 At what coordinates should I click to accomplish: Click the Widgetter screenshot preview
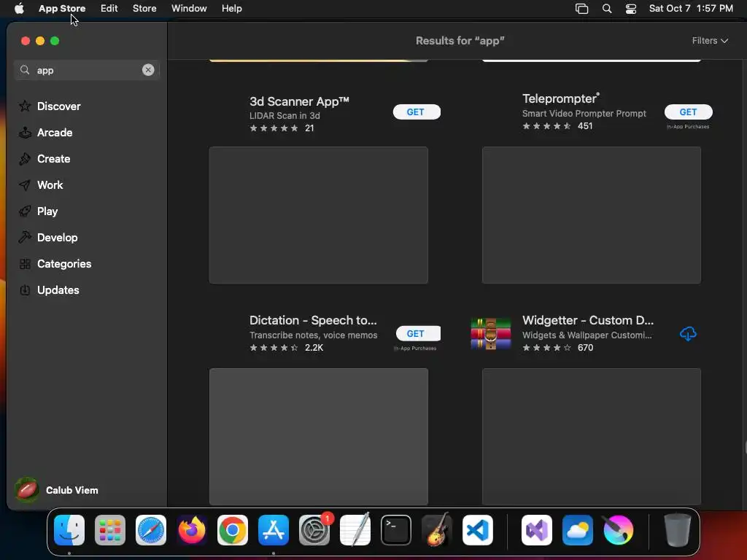click(x=592, y=437)
